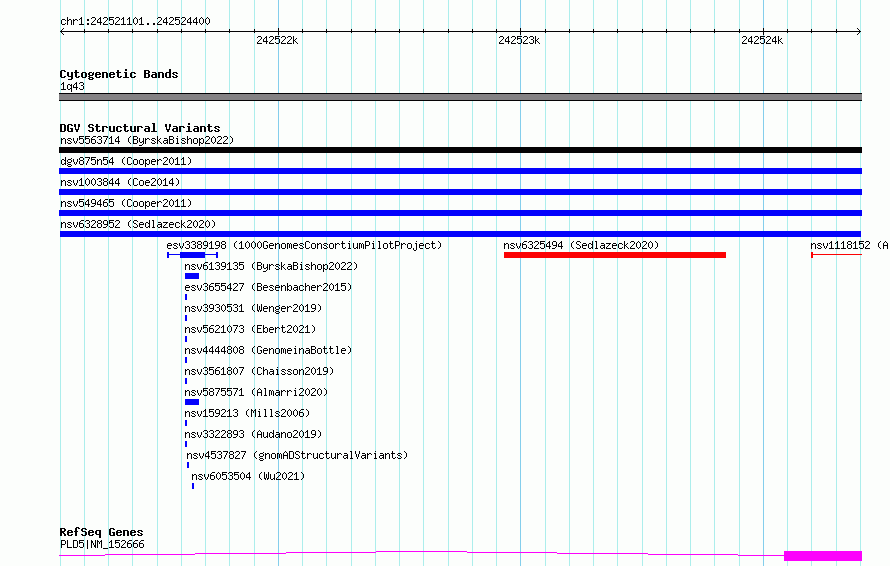Open nsv6139135 (ByrskaBishop2022) label

tap(271, 266)
